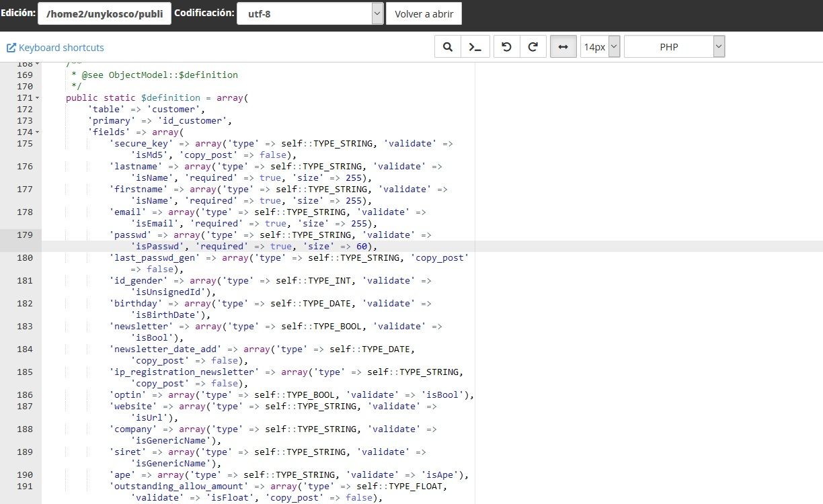Click the 'siret' field text
The image size is (823, 504).
tap(128, 452)
